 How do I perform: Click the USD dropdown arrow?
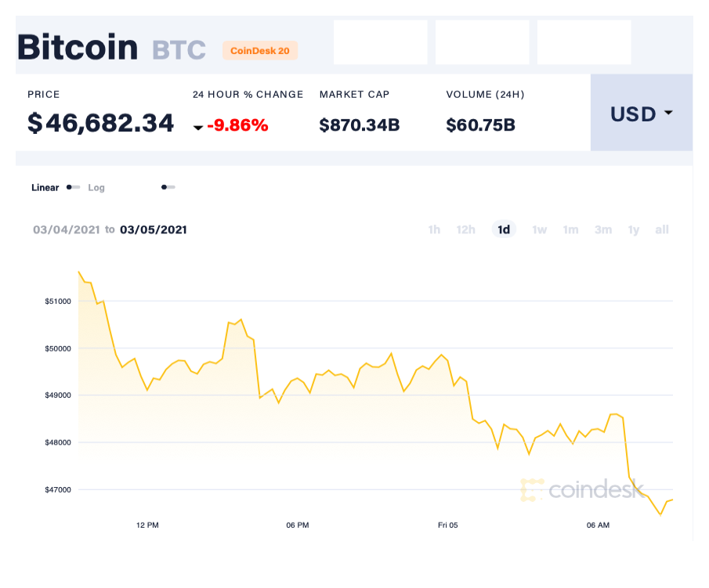[x=668, y=113]
